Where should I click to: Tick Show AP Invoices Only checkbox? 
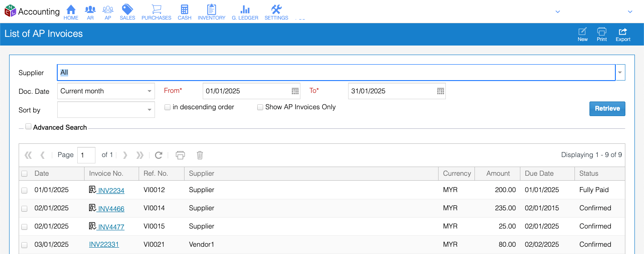pyautogui.click(x=260, y=107)
